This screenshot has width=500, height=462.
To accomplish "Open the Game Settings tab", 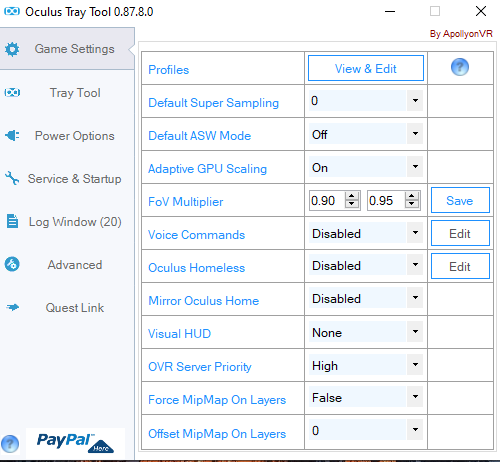I will tap(67, 49).
